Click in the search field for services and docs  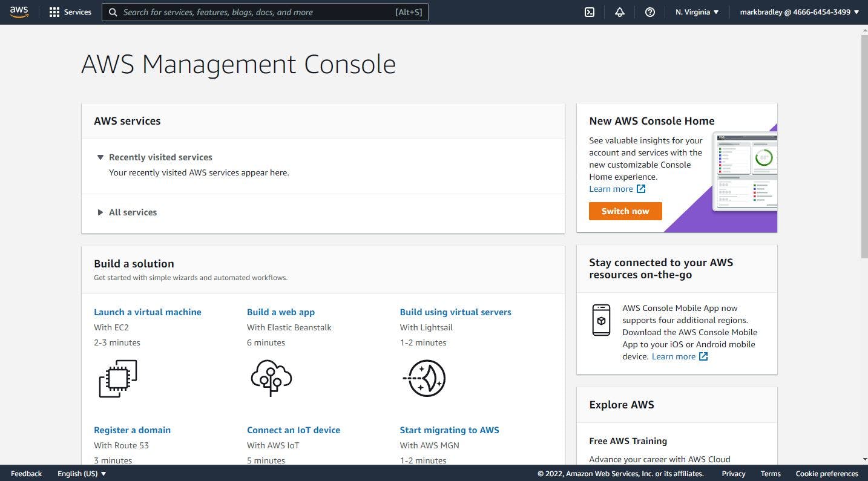(265, 12)
